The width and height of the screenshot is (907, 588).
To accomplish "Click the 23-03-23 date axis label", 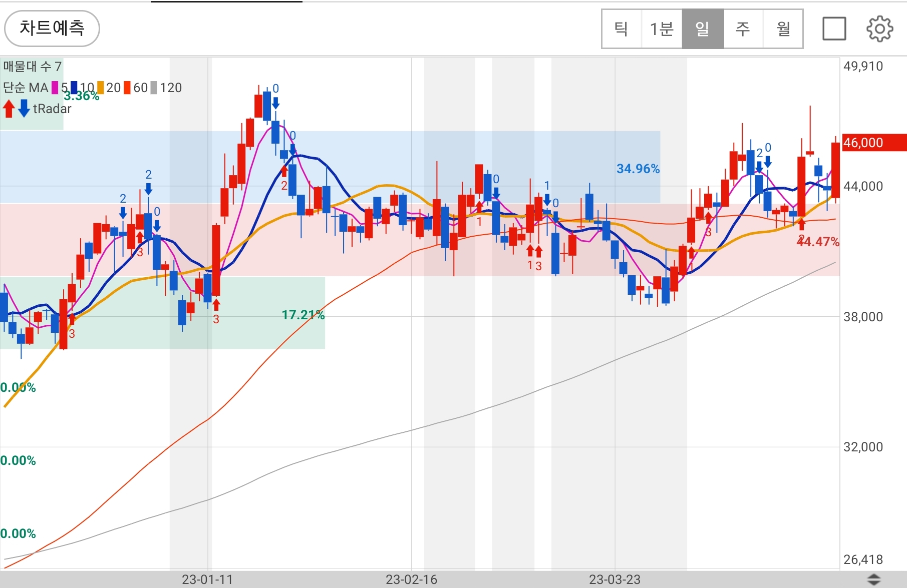I will coord(615,579).
